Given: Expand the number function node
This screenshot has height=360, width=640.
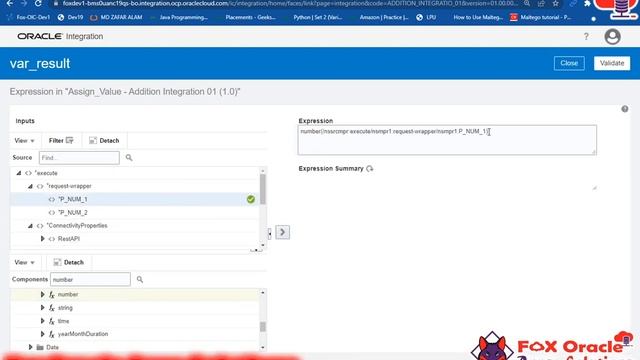Looking at the screenshot, I should tap(42, 294).
